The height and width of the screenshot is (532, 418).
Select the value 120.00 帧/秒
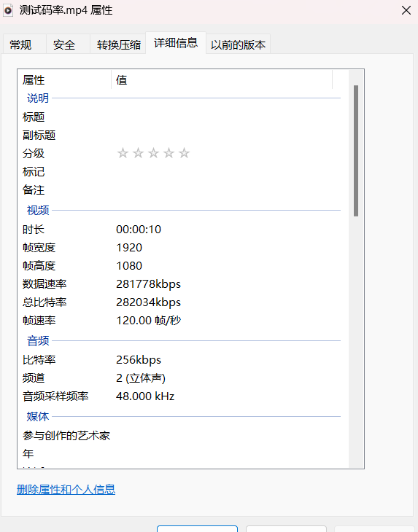tap(148, 320)
